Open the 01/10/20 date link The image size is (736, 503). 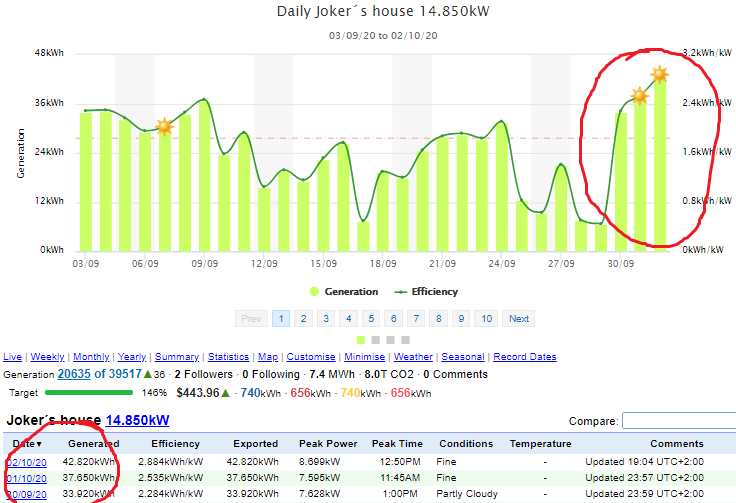click(x=27, y=479)
